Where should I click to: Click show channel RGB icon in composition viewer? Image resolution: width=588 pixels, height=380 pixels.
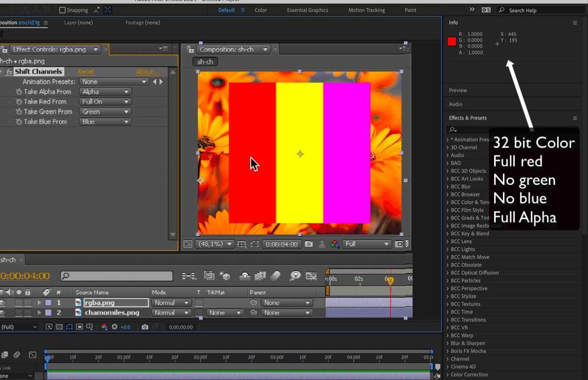tap(335, 244)
